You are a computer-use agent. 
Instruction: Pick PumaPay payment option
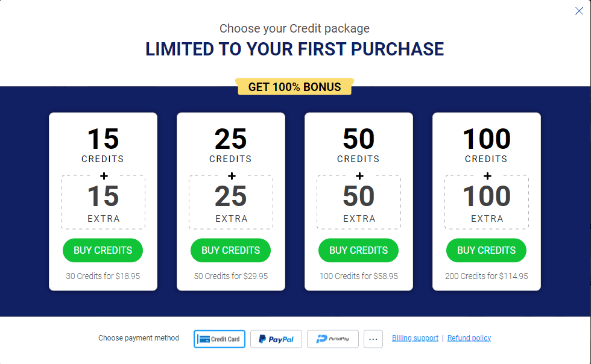tap(332, 339)
